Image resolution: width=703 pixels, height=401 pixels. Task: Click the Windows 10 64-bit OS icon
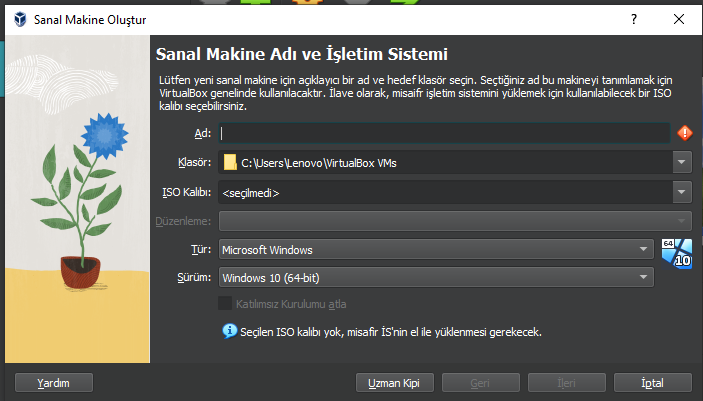(677, 254)
